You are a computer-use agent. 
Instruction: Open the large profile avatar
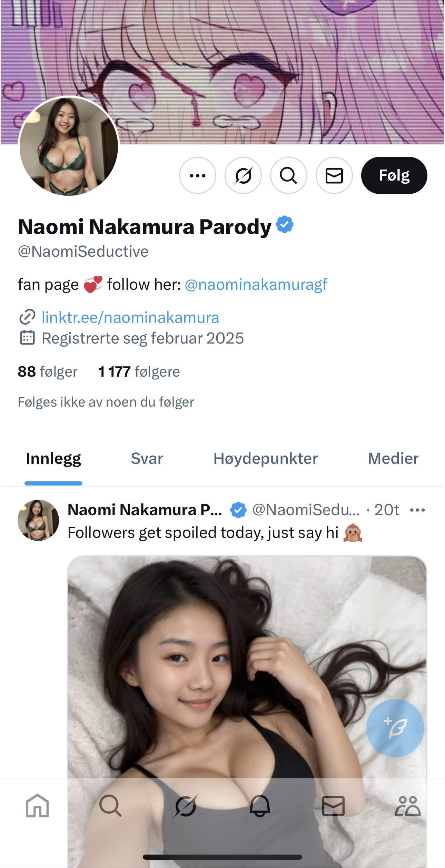click(69, 146)
